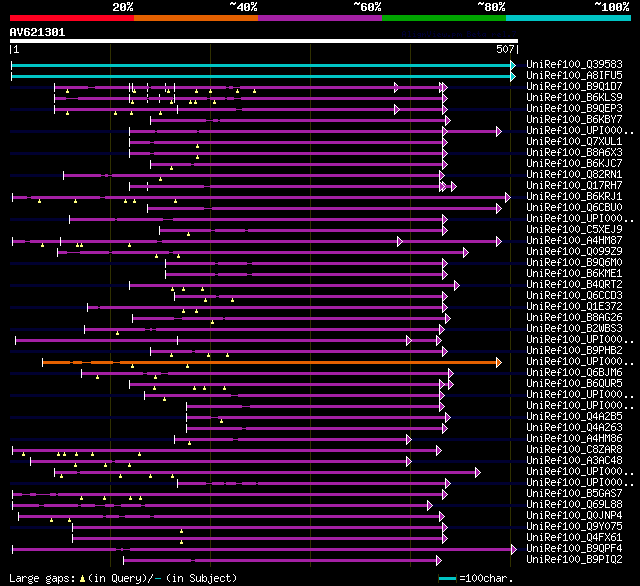Click the UniRef100_B8AG26 subject name
This screenshot has width=640, height=586.
pyautogui.click(x=574, y=318)
